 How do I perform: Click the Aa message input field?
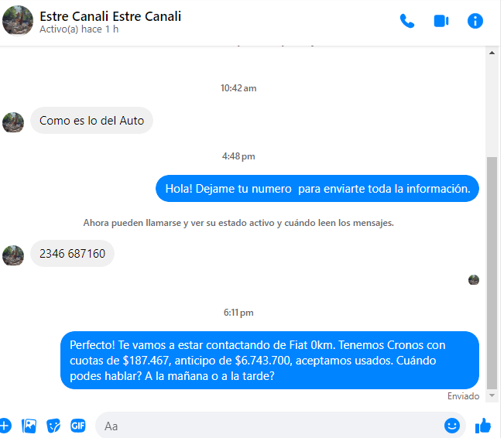[x=270, y=426]
